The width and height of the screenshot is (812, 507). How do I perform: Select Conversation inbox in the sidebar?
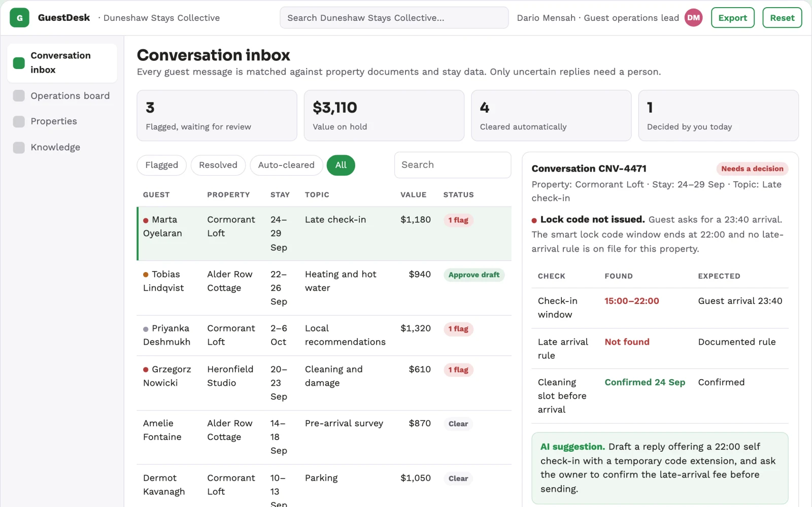point(62,63)
